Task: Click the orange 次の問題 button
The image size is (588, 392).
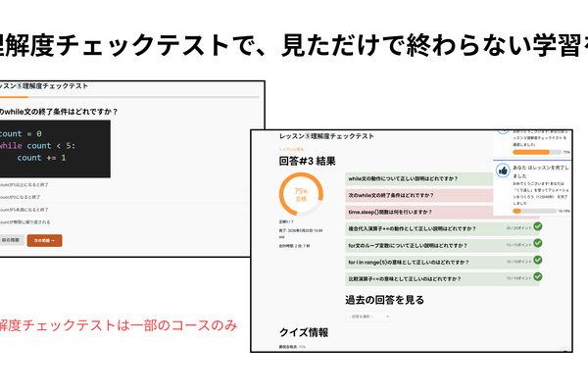Action: pos(45,240)
